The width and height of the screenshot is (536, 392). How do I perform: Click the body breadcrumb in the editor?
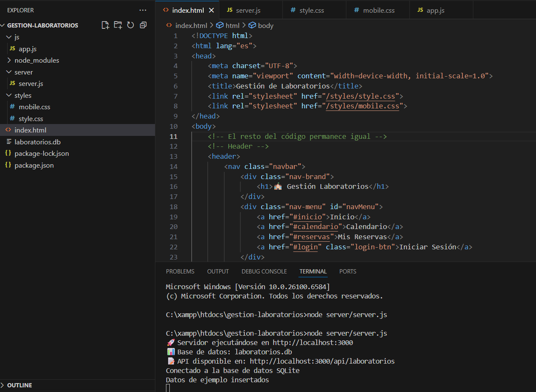coord(265,25)
